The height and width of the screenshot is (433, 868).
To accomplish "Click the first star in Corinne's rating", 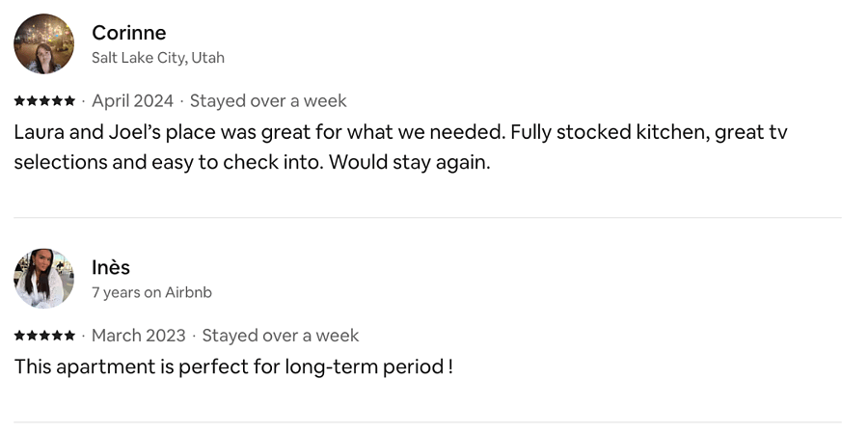I will coord(20,100).
